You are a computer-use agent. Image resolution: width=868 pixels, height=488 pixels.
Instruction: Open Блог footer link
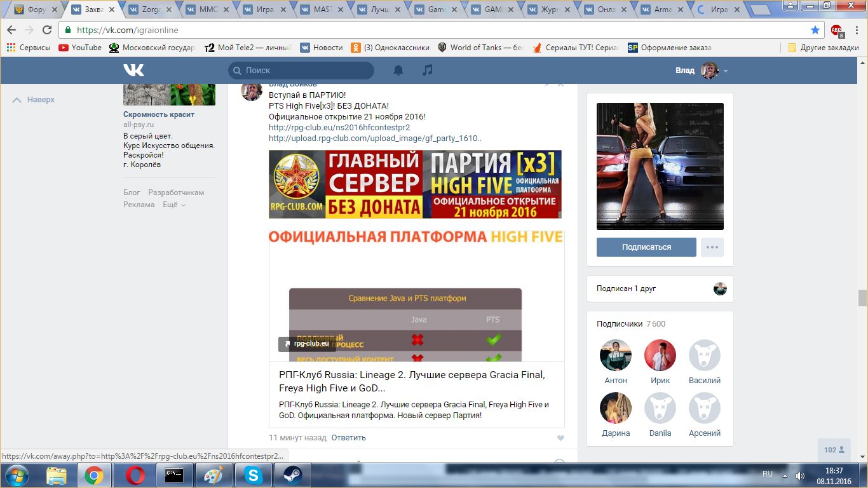132,193
